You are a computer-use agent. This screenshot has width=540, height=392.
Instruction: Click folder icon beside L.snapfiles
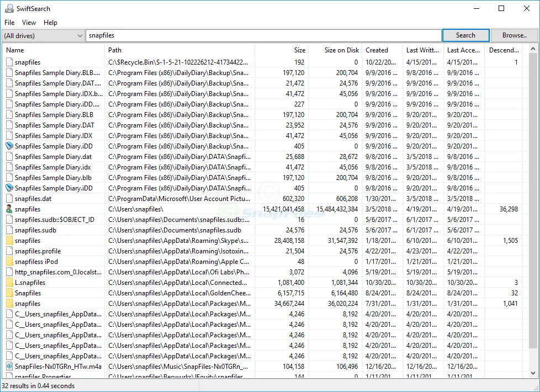[x=9, y=283]
